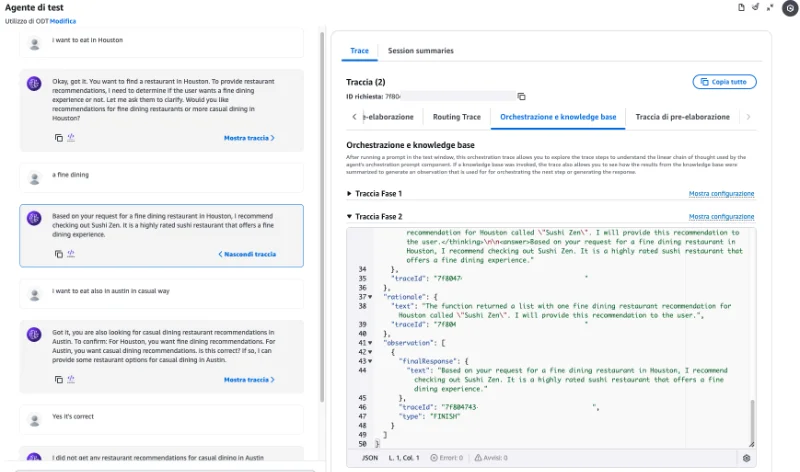Click the collapse arrows icon in the top header
Image resolution: width=800 pixels, height=472 pixels.
(770, 7)
